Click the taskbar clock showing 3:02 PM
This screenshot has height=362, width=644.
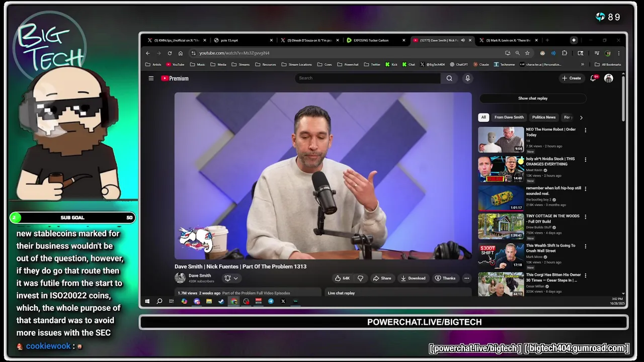tap(617, 301)
